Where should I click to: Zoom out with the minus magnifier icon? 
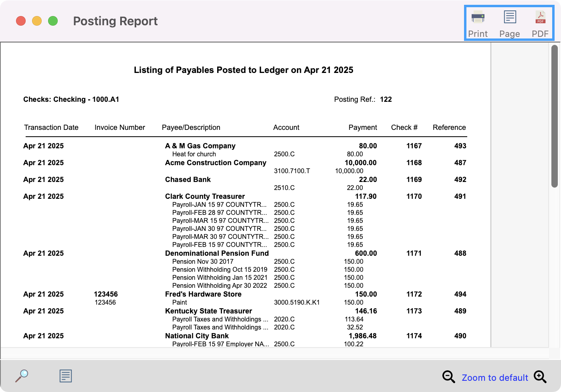tap(448, 377)
